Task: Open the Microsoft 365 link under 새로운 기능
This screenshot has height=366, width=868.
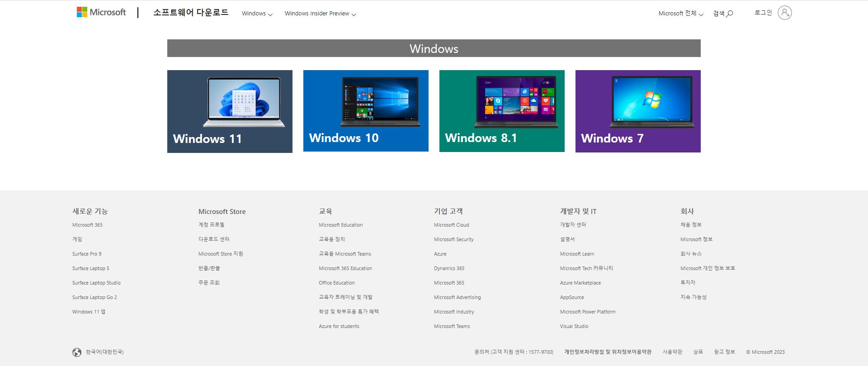Action: coord(87,225)
